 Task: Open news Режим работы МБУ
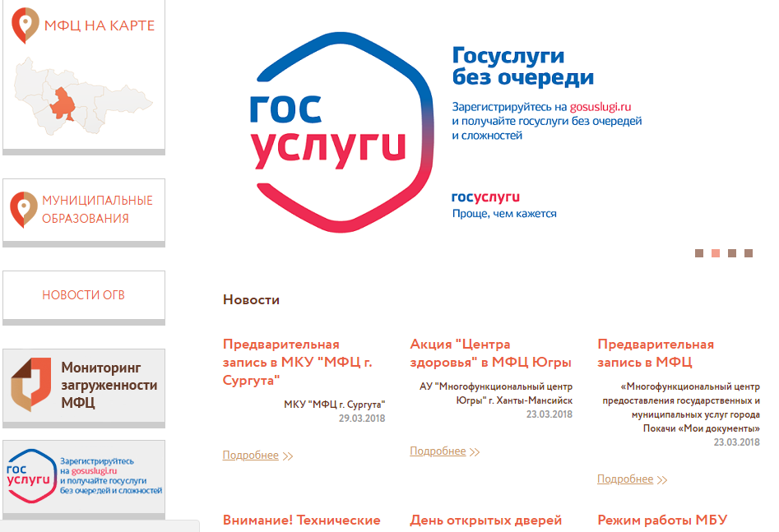(662, 520)
